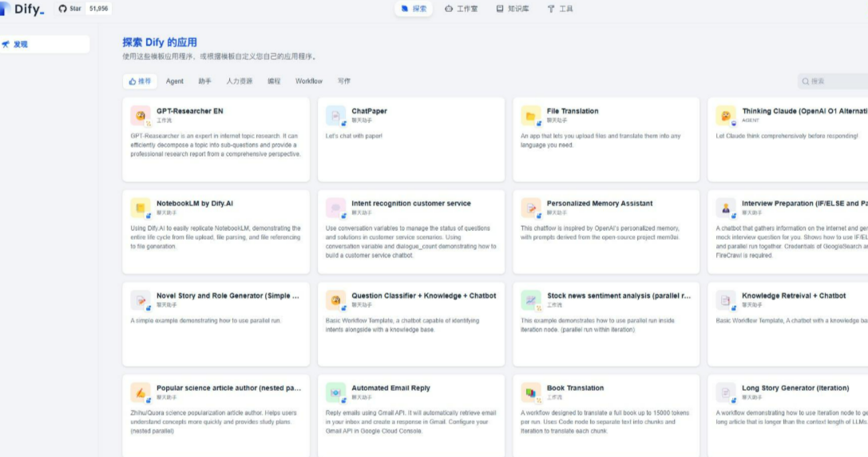Image resolution: width=868 pixels, height=457 pixels.
Task: Click the Knowledge Retreival + Chatbot icon
Action: point(726,300)
